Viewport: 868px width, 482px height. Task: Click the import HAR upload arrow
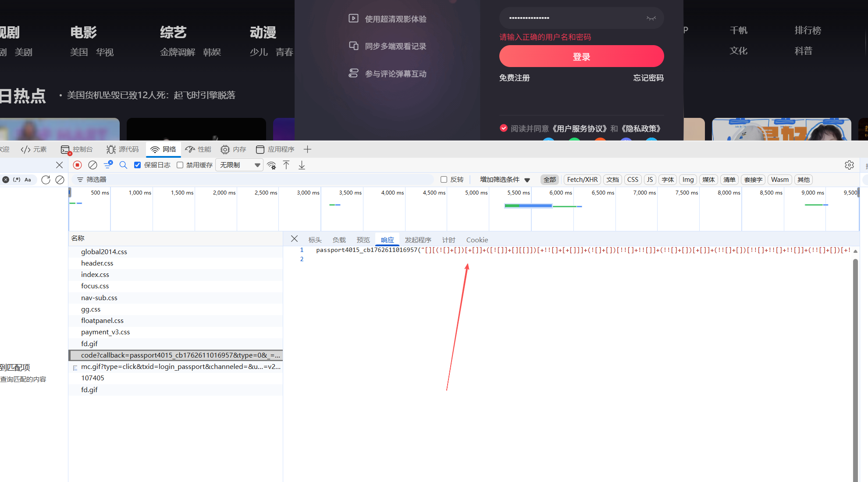point(286,165)
